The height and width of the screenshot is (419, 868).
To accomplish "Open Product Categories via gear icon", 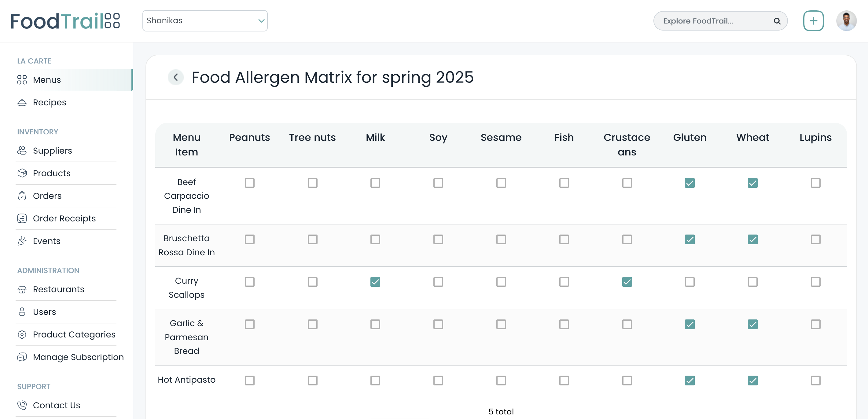I will tap(22, 334).
